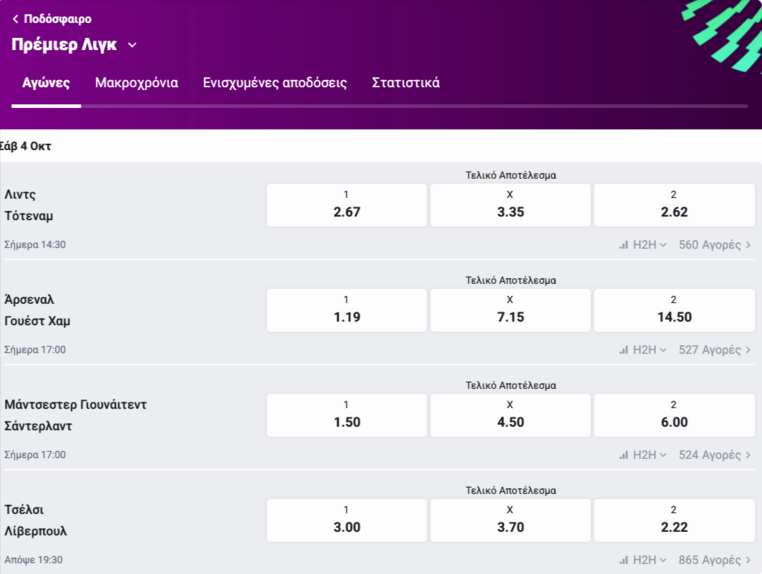Open the Μάντσεστερ Γιουνάιτεντ vs Σάντερλαντ match

(76, 415)
